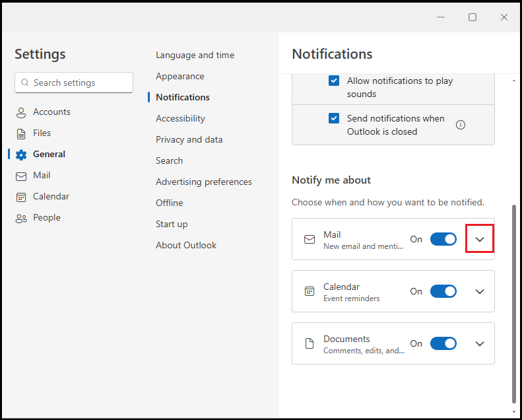
Task: Expand the Mail notification options chevron
Action: [x=480, y=239]
